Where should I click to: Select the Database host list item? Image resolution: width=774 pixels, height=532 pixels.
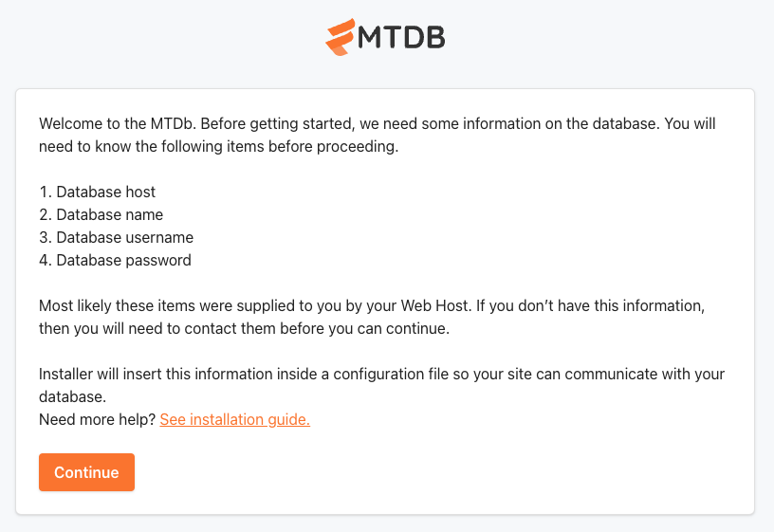coord(98,192)
